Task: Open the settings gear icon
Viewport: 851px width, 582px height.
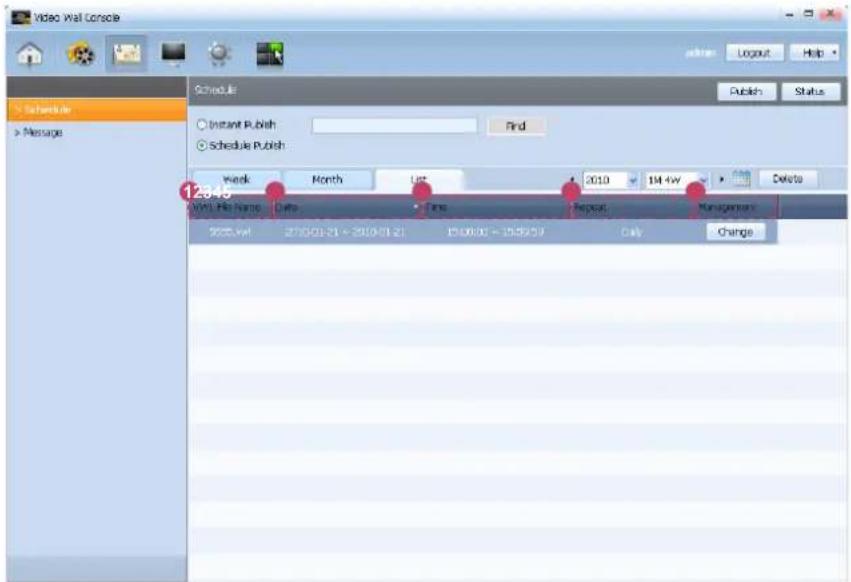Action: click(x=219, y=54)
